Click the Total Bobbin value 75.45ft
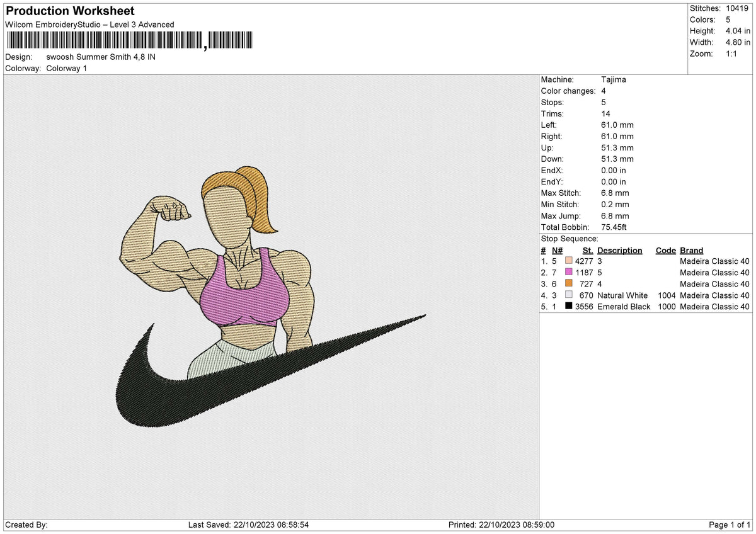This screenshot has height=534, width=756. [x=614, y=227]
